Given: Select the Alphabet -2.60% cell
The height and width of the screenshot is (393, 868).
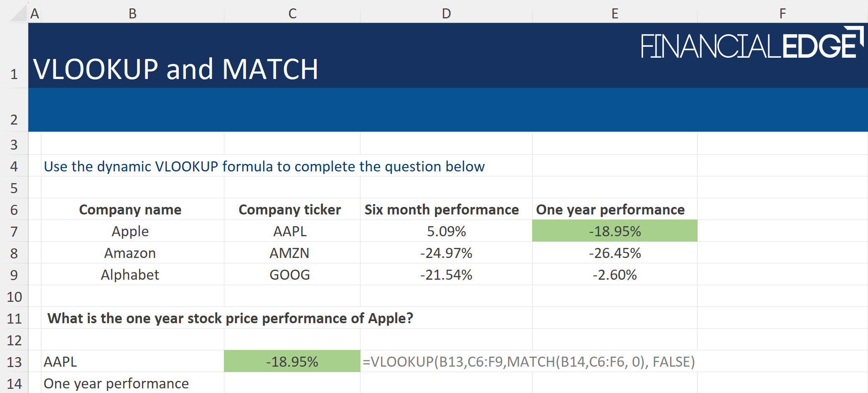Looking at the screenshot, I should click(614, 275).
